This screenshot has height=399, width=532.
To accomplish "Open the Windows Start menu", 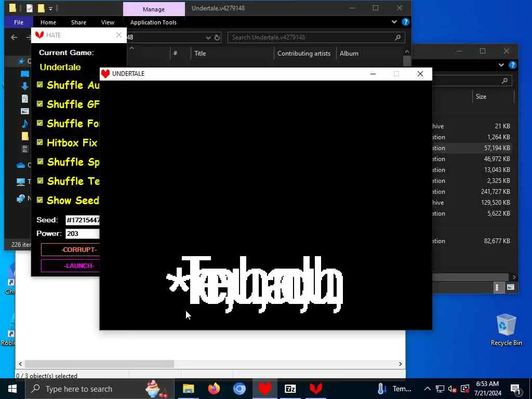I will point(12,389).
